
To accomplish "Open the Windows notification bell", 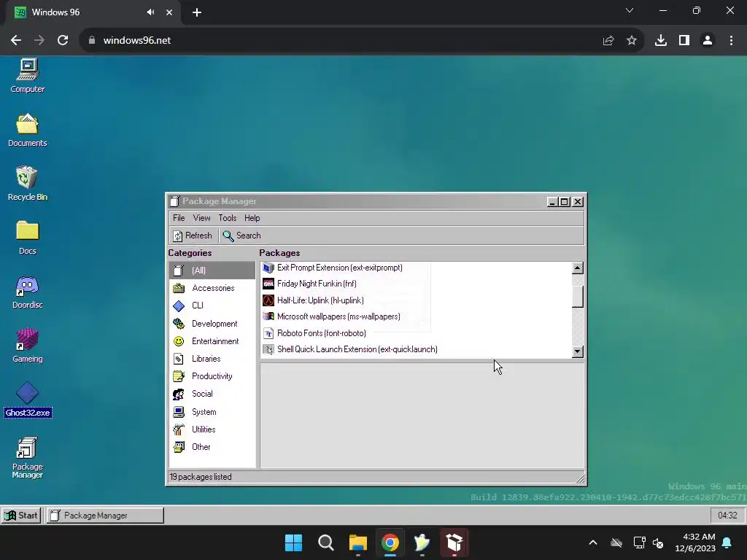I will tap(727, 542).
